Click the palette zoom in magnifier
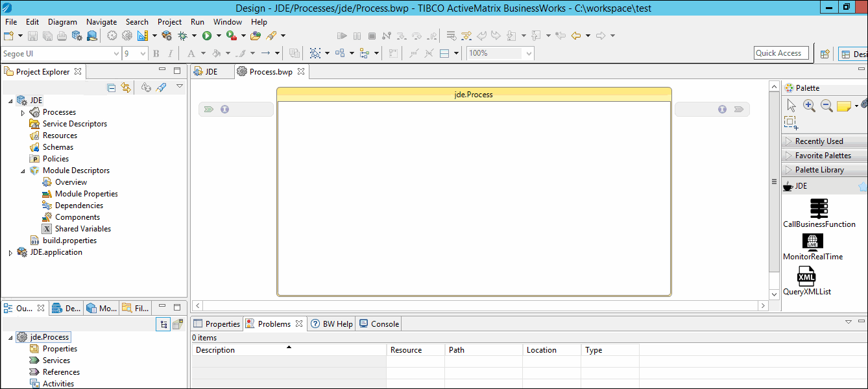868x389 pixels. 809,106
